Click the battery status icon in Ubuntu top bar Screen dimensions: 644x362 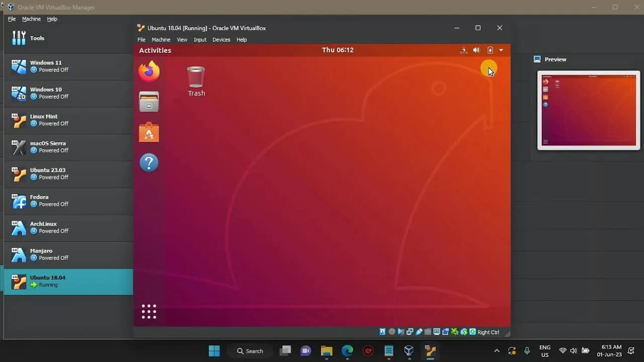(490, 50)
